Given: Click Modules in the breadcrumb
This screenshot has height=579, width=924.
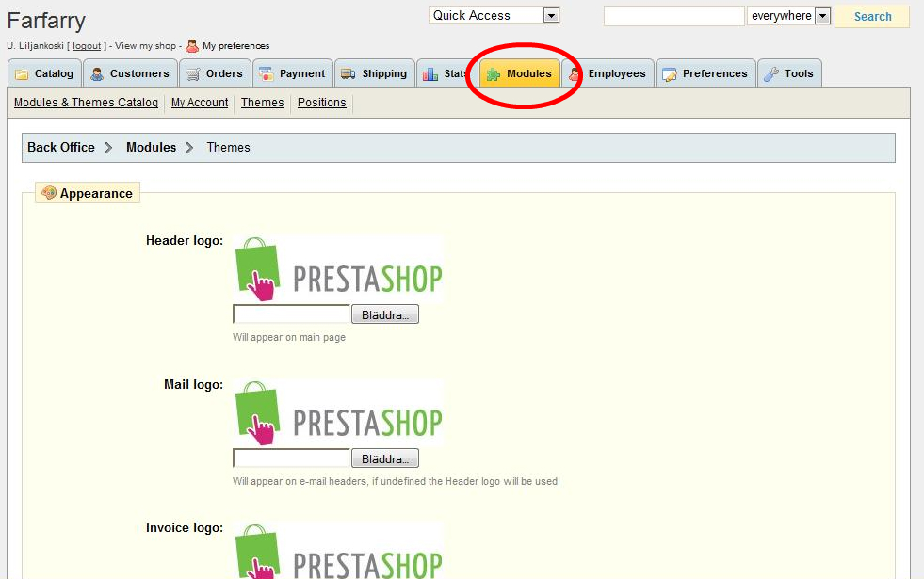Looking at the screenshot, I should point(151,147).
